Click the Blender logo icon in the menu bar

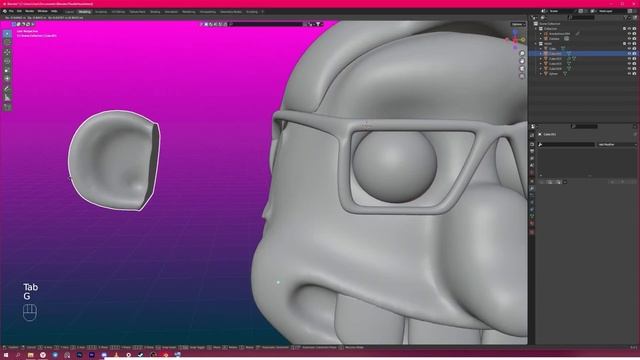4,11
